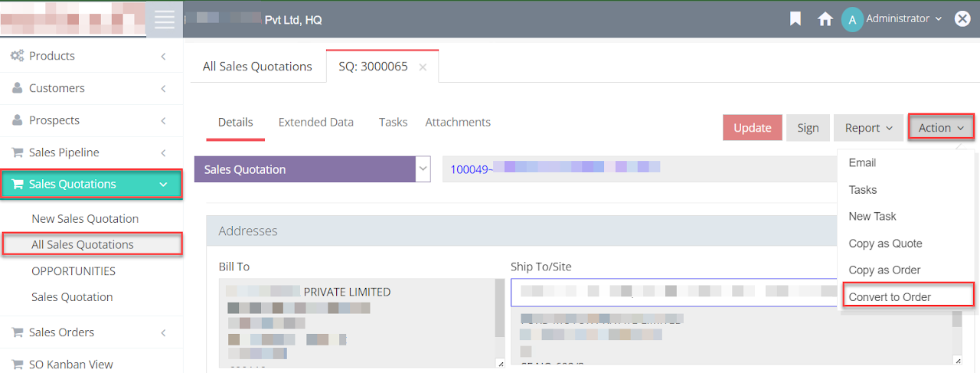Switch to the Extended Data tab
The height and width of the screenshot is (373, 980).
click(315, 123)
